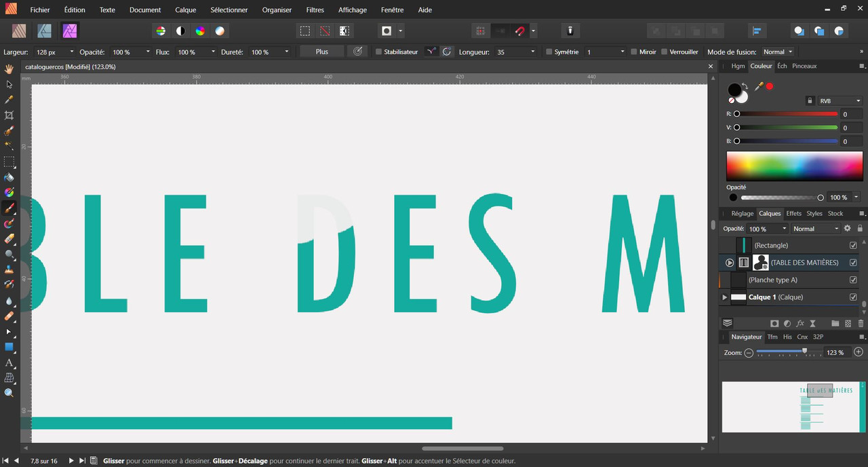This screenshot has width=868, height=467.
Task: Open the Largeur brush width dropdown
Action: (x=72, y=52)
